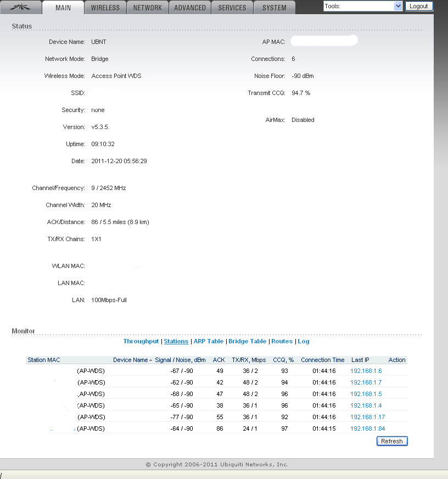The width and height of the screenshot is (448, 479).
Task: Sort by CCQ, % column header
Action: point(283,360)
